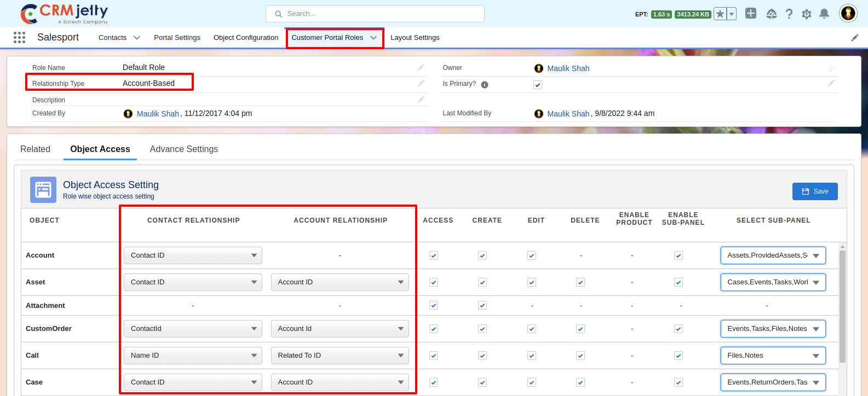Uncheck Delete checkbox for Asset row
This screenshot has width=868, height=396.
[x=580, y=282]
